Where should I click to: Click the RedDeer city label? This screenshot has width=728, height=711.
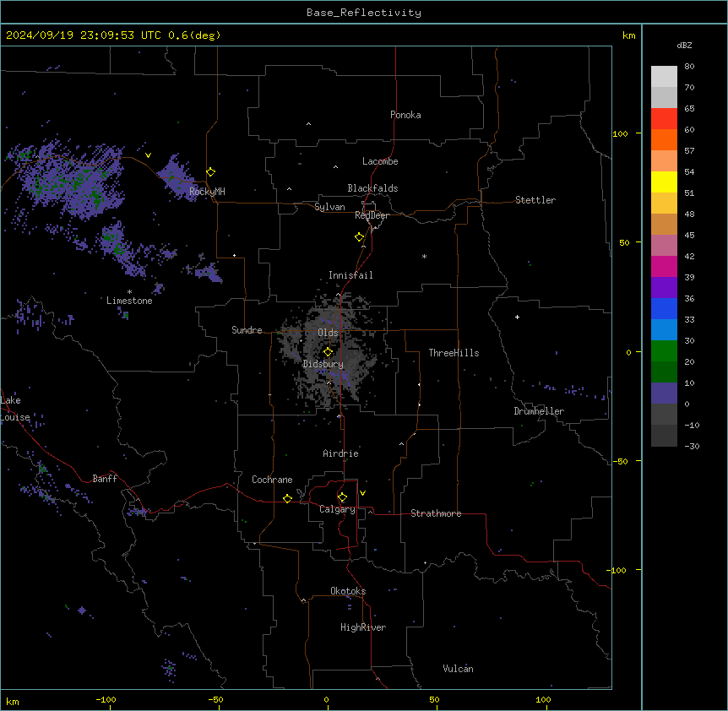[x=372, y=215]
